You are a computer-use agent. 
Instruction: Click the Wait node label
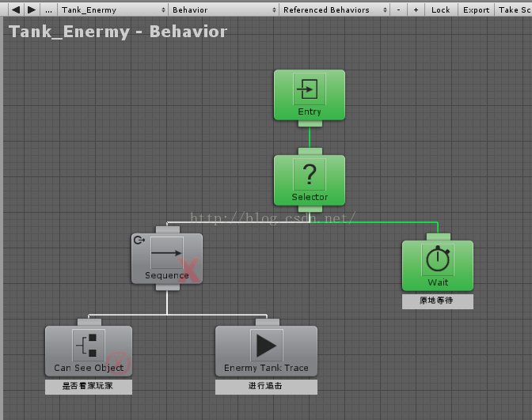coord(438,282)
